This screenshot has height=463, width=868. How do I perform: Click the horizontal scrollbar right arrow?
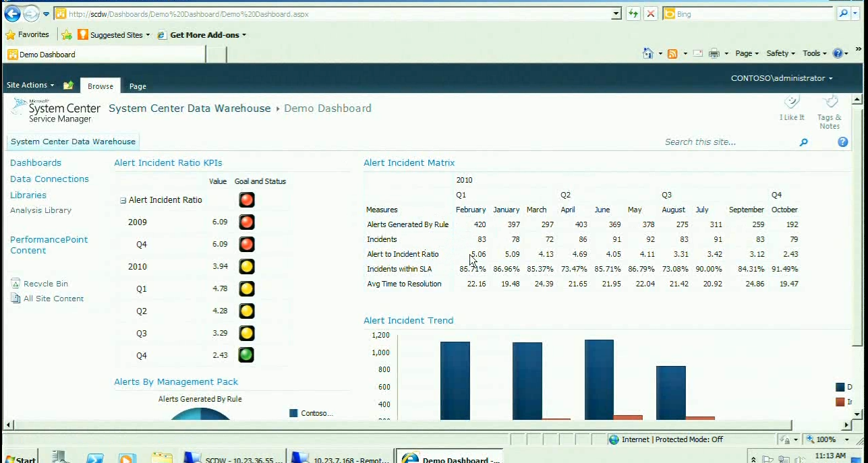(847, 425)
